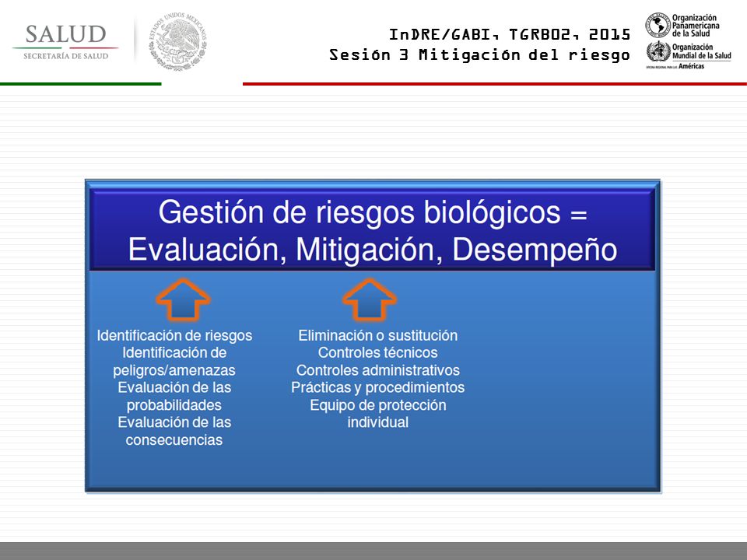The image size is (747, 560).
Task: Click the word 'probabilidades'
Action: coord(174,405)
